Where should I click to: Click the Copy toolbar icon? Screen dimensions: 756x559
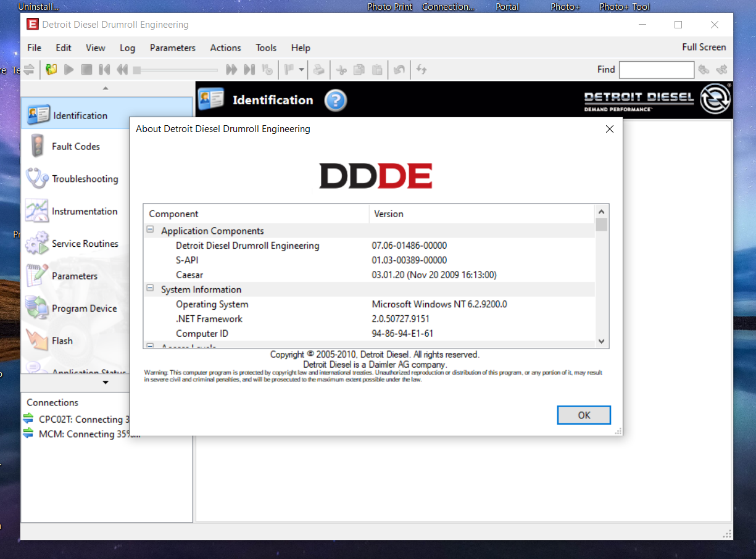coord(359,70)
